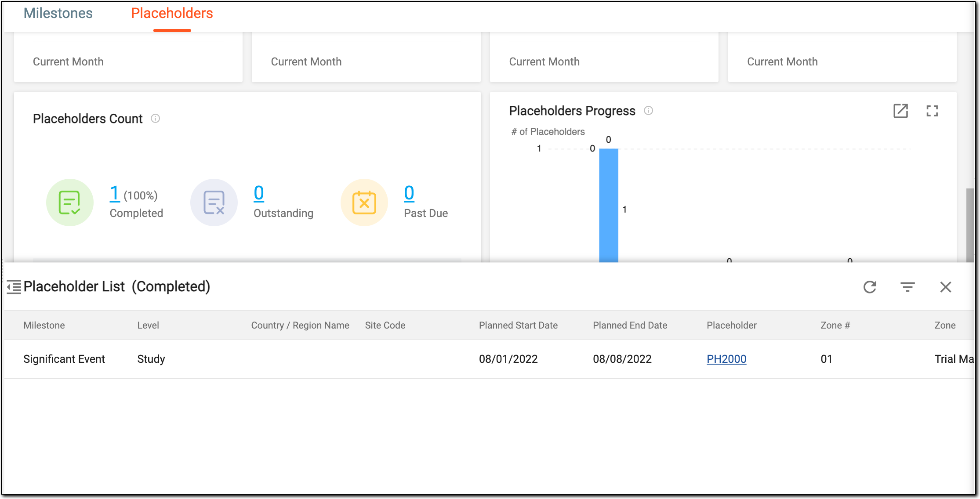
Task: Select the Significant Event milestone cell
Action: (64, 359)
